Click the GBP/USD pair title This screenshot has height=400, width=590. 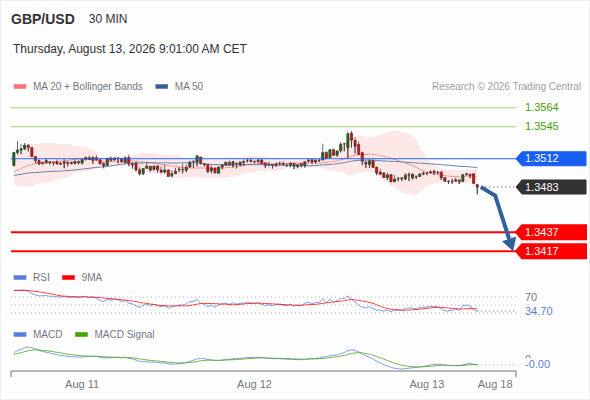click(43, 19)
